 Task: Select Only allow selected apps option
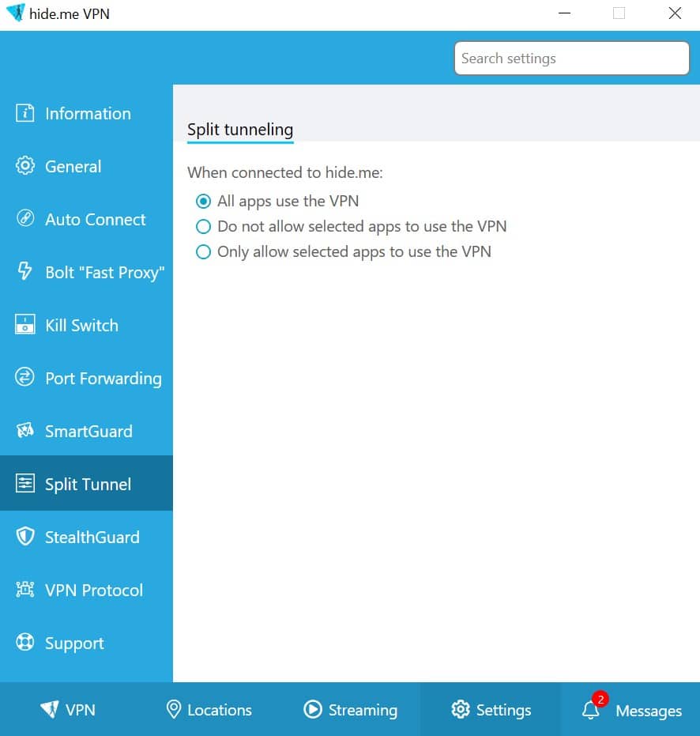[x=203, y=252]
